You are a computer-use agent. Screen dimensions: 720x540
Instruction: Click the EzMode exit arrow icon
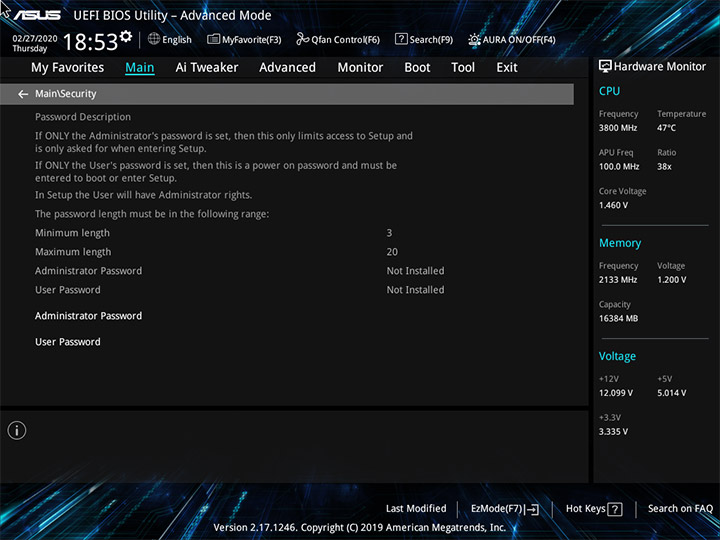(x=532, y=509)
